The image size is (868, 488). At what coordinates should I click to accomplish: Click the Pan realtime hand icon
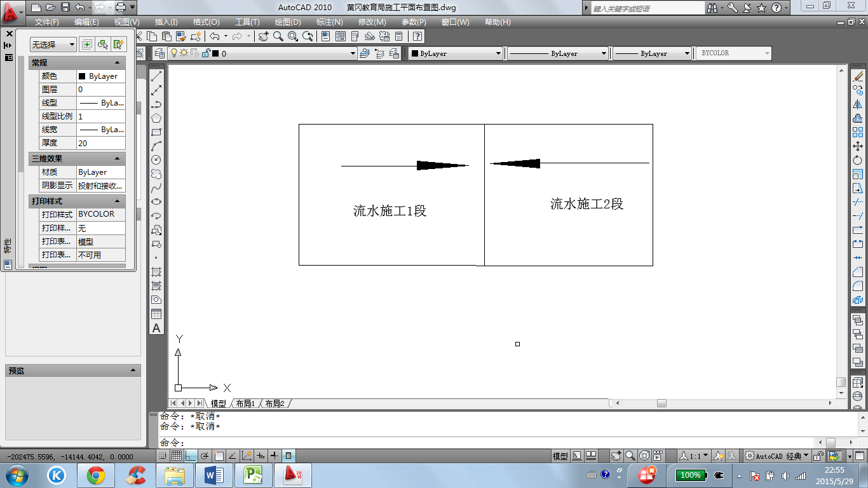tap(263, 36)
